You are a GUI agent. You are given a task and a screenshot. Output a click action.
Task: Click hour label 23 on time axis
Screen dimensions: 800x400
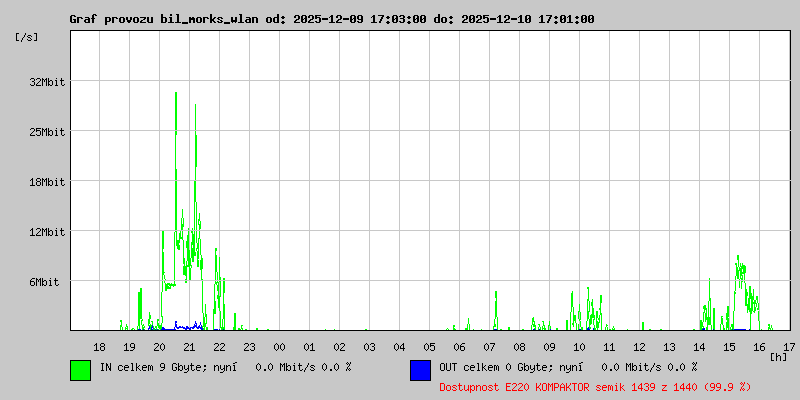[249, 347]
